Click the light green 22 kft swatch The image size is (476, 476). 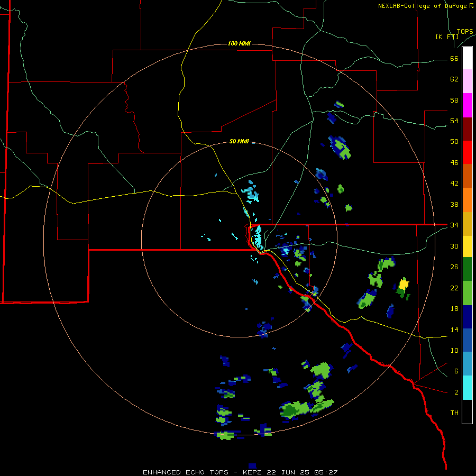pos(467,293)
